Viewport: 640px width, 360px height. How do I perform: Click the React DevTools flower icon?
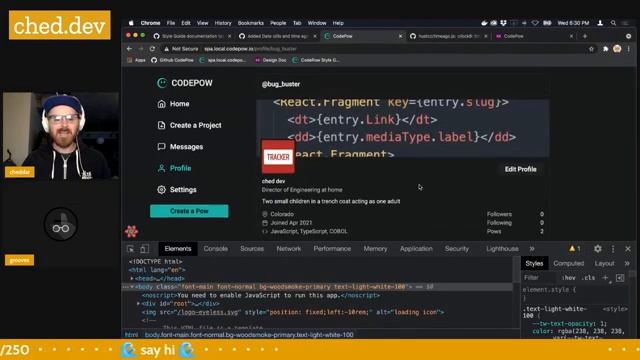tap(131, 231)
